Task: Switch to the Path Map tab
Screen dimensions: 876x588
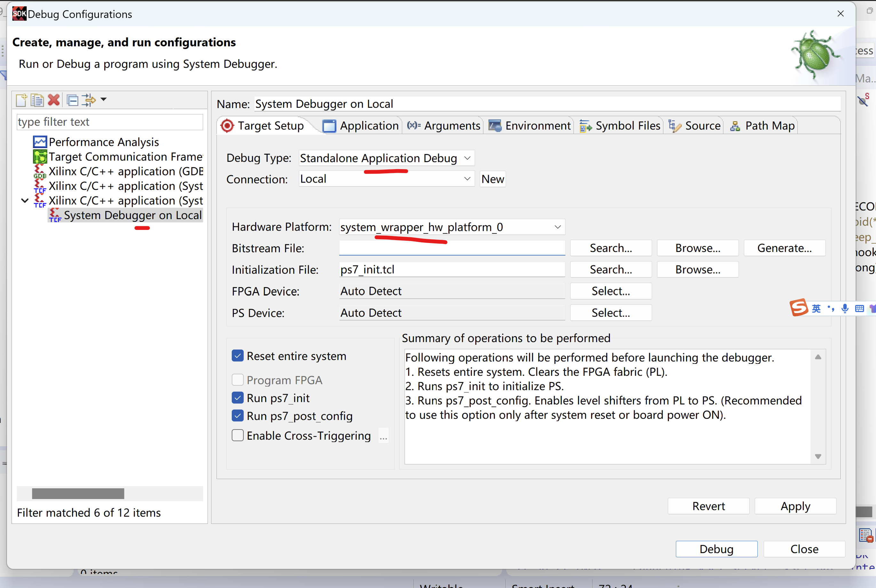Action: click(763, 126)
